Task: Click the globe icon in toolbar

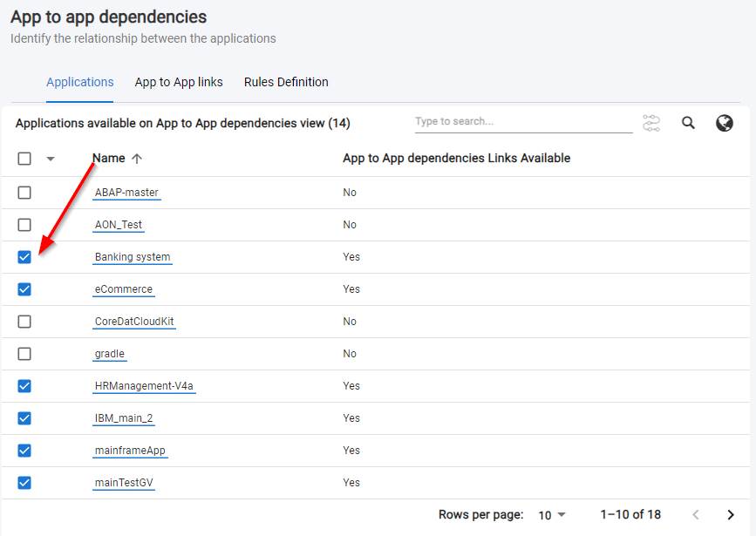Action: [724, 123]
